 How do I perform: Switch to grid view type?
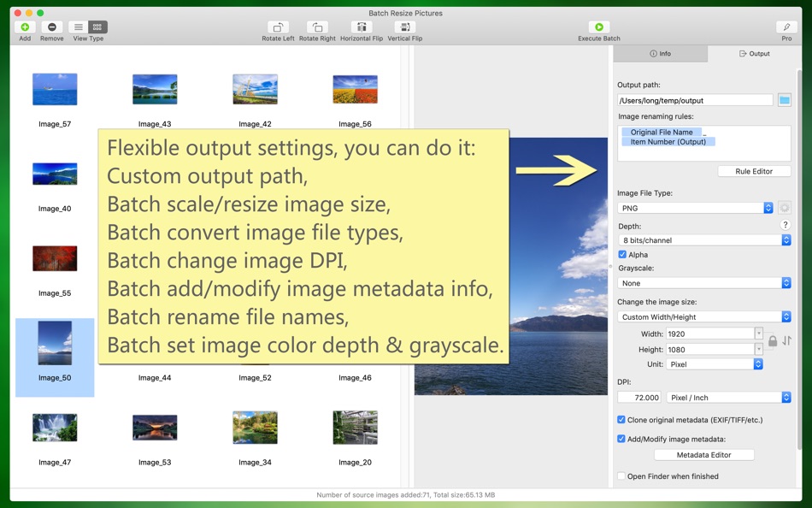98,27
